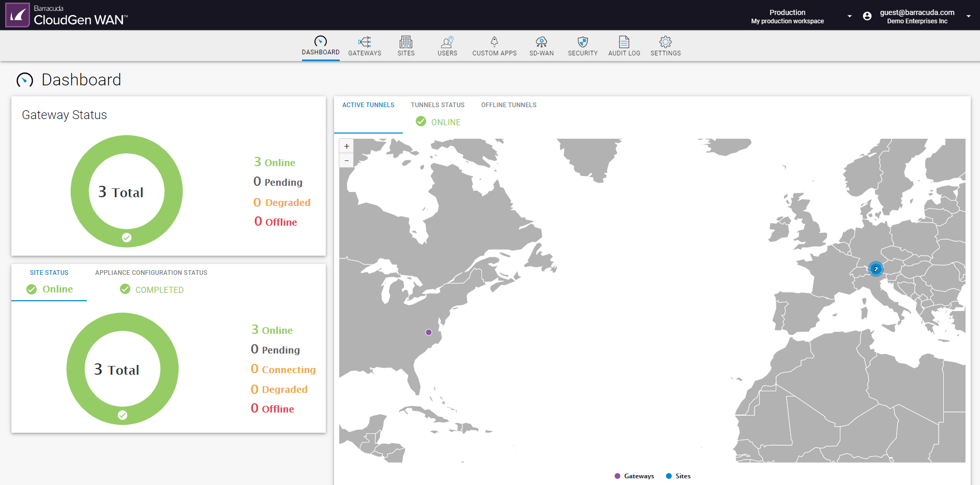Click checkmark icon on Gateway Status donut
This screenshot has width=980, height=485.
coord(127,238)
